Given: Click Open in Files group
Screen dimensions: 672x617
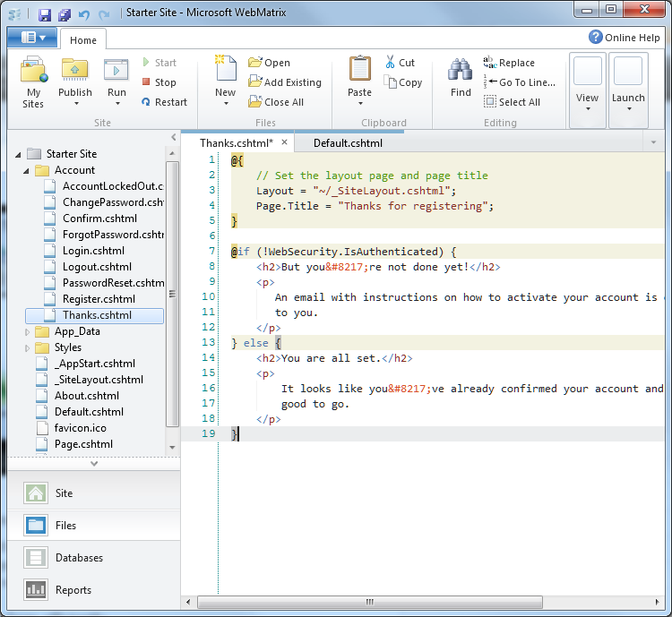Looking at the screenshot, I should coord(269,63).
